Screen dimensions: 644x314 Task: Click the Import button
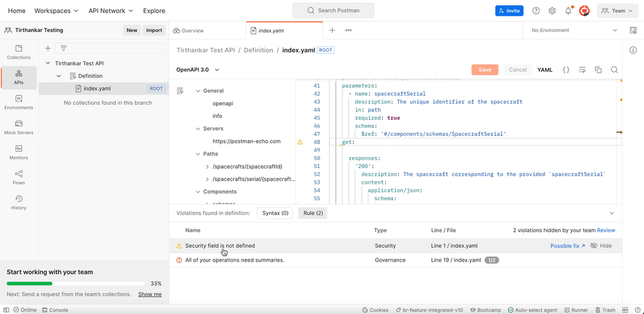pyautogui.click(x=154, y=30)
